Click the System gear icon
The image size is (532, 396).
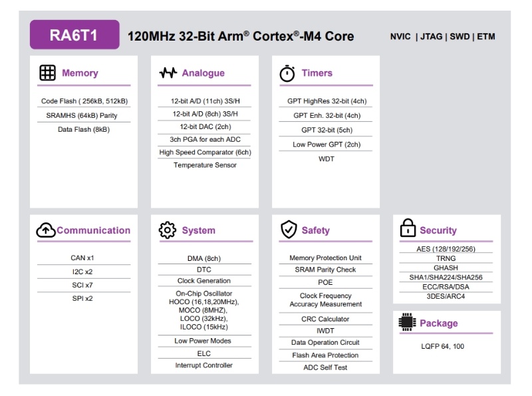coord(166,230)
